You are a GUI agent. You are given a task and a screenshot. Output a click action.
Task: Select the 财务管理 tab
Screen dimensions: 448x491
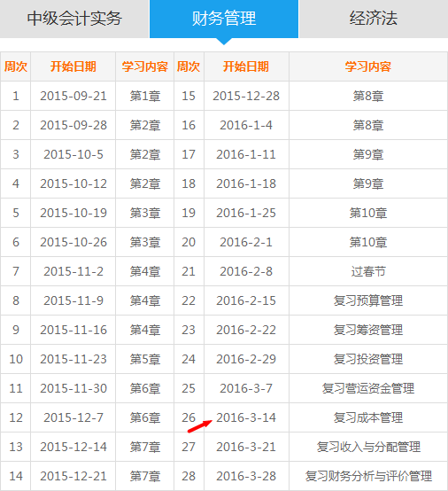pyautogui.click(x=224, y=19)
